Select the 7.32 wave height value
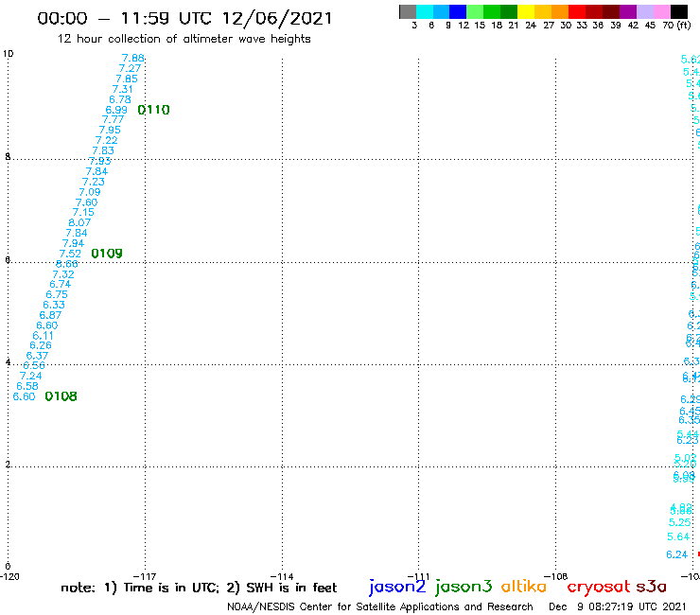 pos(63,274)
